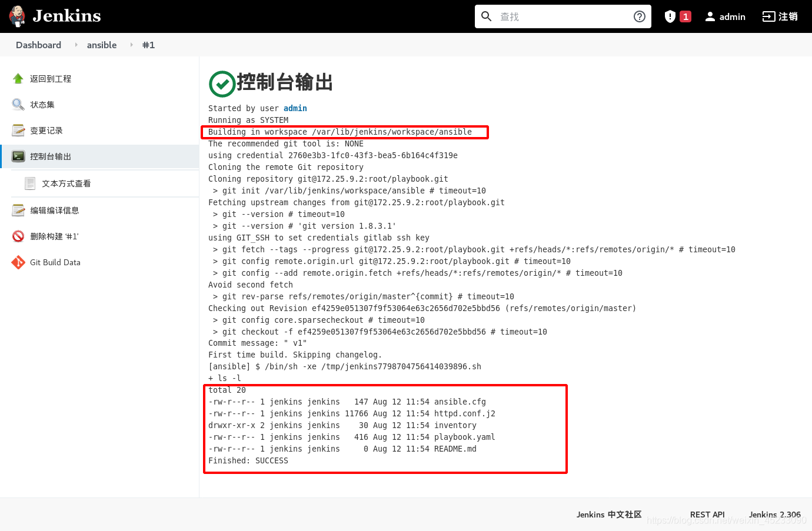The height and width of the screenshot is (531, 812).
Task: Click the ansible.cfg file listing row
Action: coord(347,402)
